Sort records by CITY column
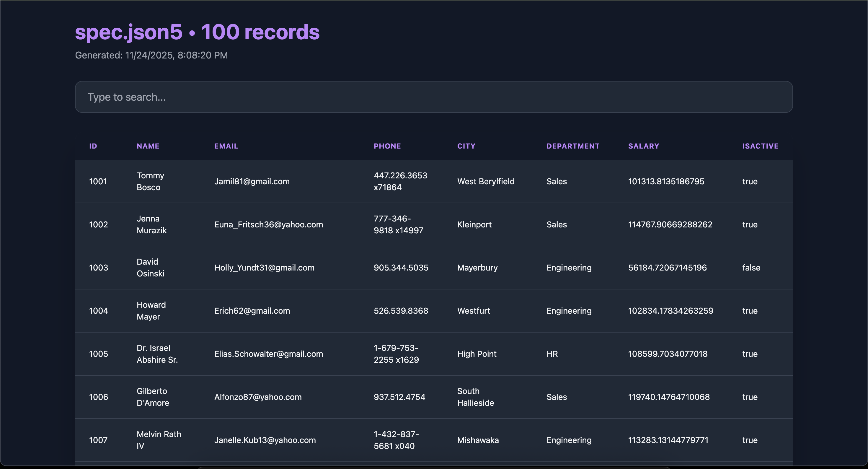The width and height of the screenshot is (868, 469). click(466, 146)
